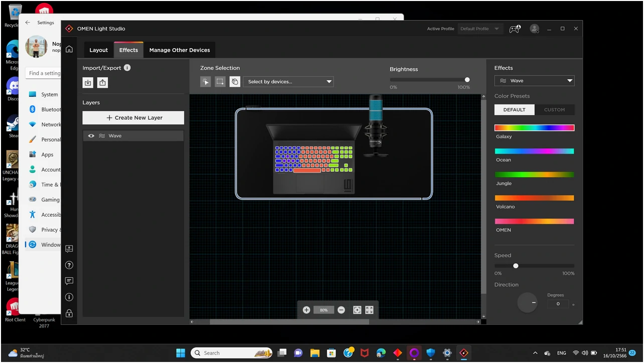
Task: Zoom in with the plus icon
Action: point(306,310)
